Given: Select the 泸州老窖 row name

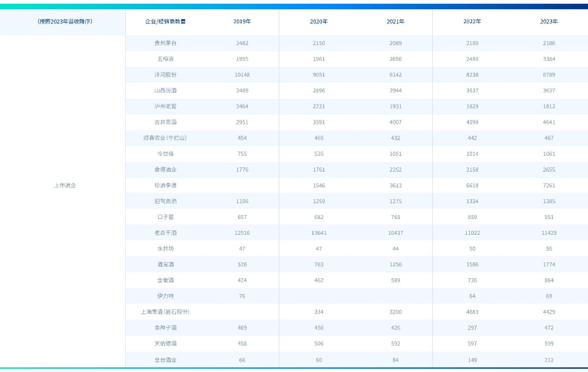Looking at the screenshot, I should coord(166,106).
